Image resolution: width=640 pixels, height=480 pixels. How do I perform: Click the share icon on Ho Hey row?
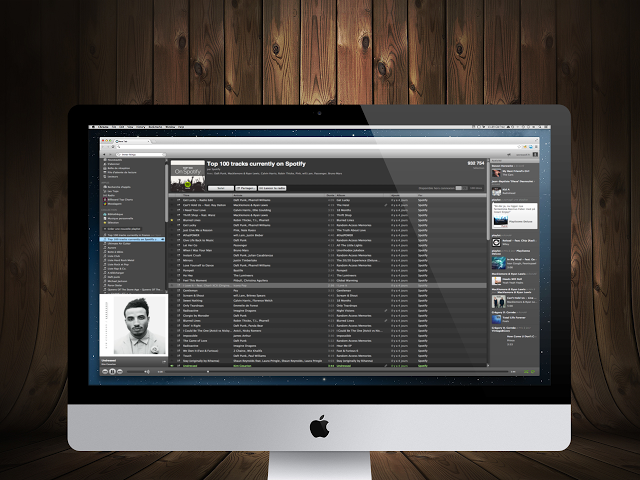pyautogui.click(x=178, y=276)
